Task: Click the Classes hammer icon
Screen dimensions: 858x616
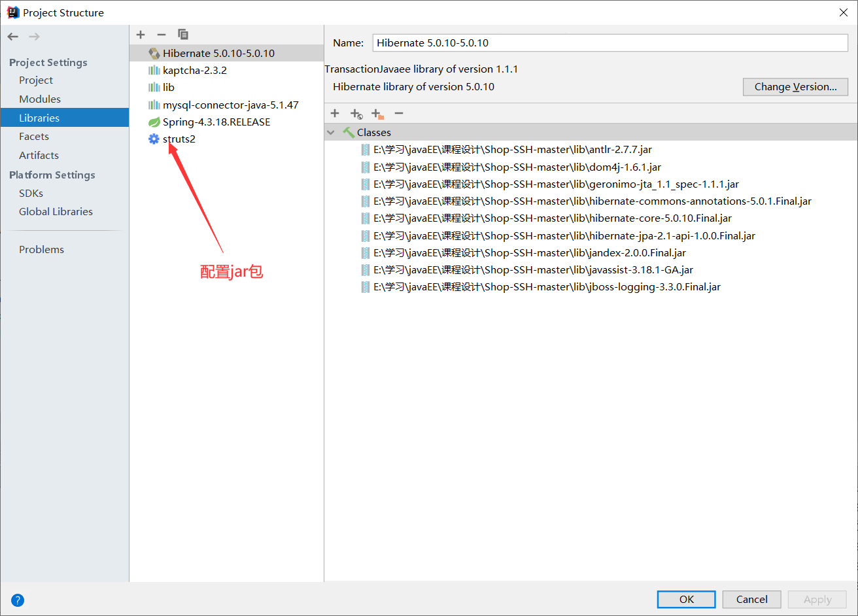Action: (349, 132)
